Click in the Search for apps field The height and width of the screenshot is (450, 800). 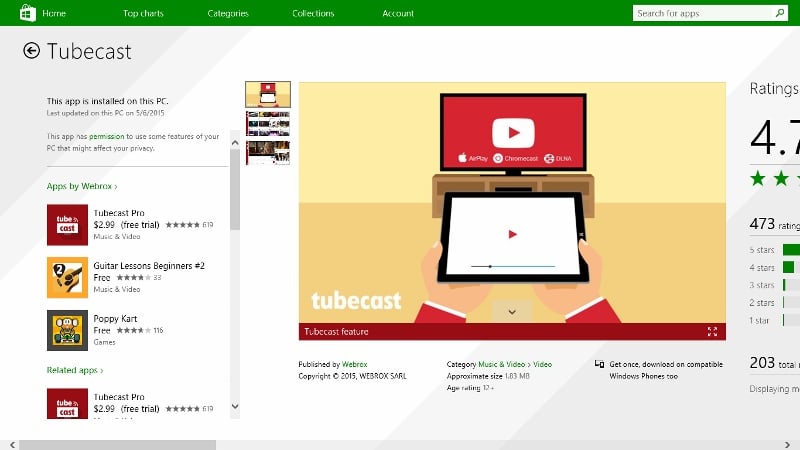click(x=703, y=13)
